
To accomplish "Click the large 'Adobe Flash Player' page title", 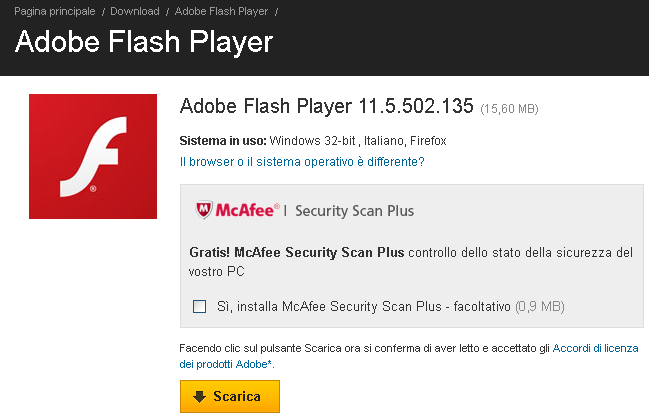I will tap(144, 42).
